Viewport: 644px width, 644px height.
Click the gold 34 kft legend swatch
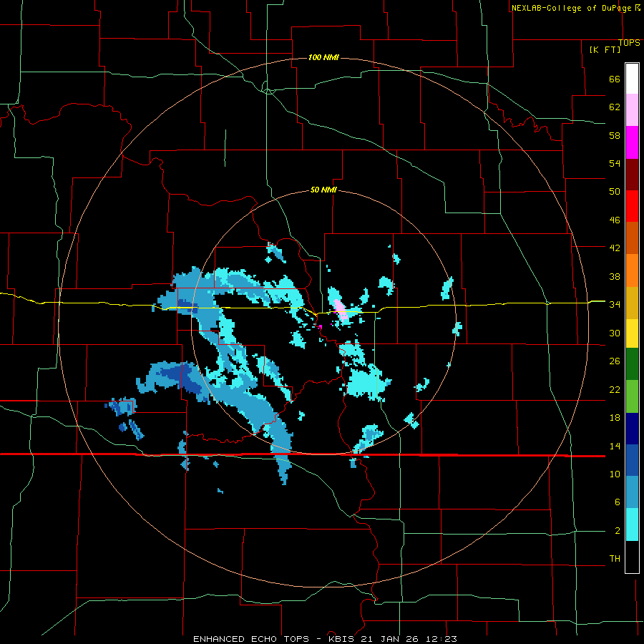pyautogui.click(x=632, y=303)
